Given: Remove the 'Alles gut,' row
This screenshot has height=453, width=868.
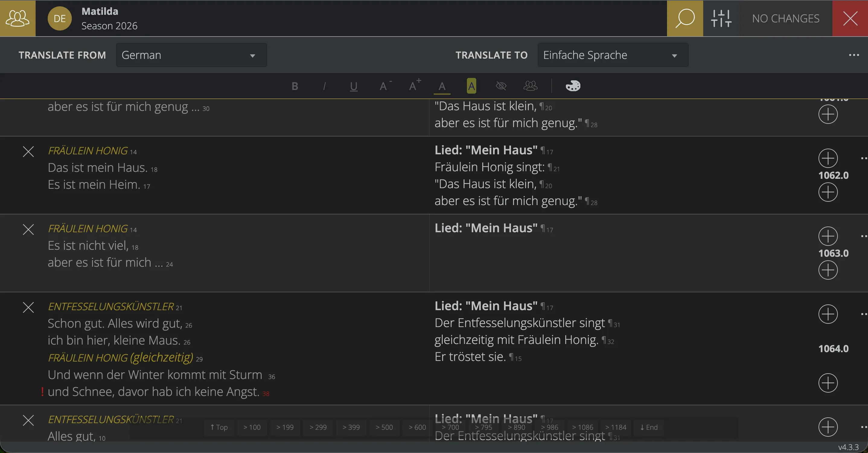Looking at the screenshot, I should (x=28, y=420).
